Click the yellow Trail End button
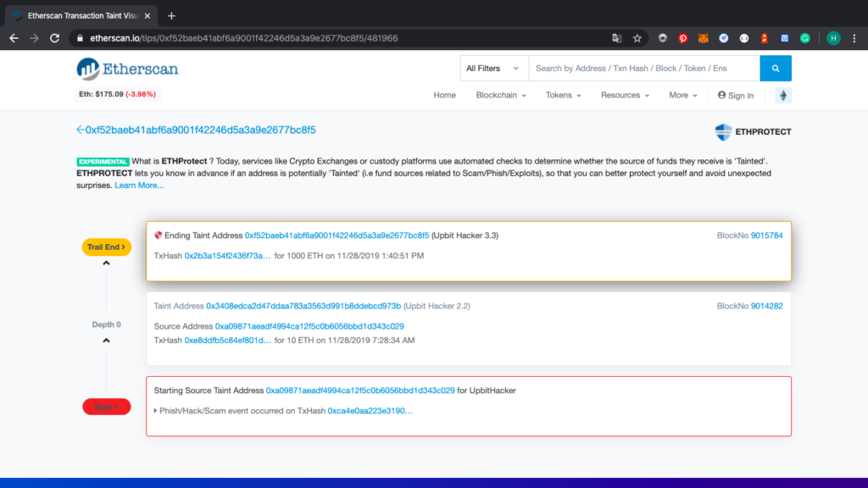868x488 pixels. (106, 247)
